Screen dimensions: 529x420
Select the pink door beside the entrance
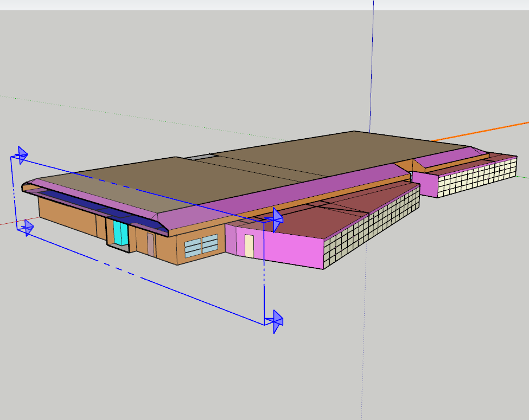tap(150, 244)
